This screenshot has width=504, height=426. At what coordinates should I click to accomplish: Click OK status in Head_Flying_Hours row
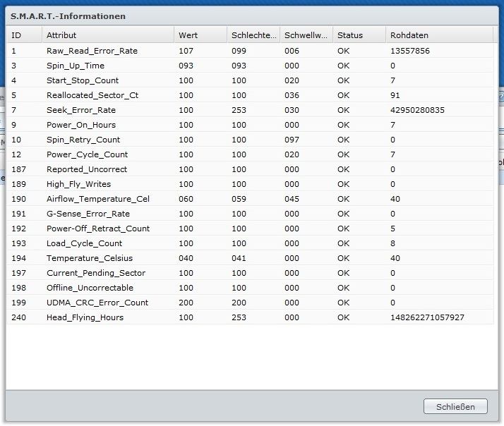[343, 317]
